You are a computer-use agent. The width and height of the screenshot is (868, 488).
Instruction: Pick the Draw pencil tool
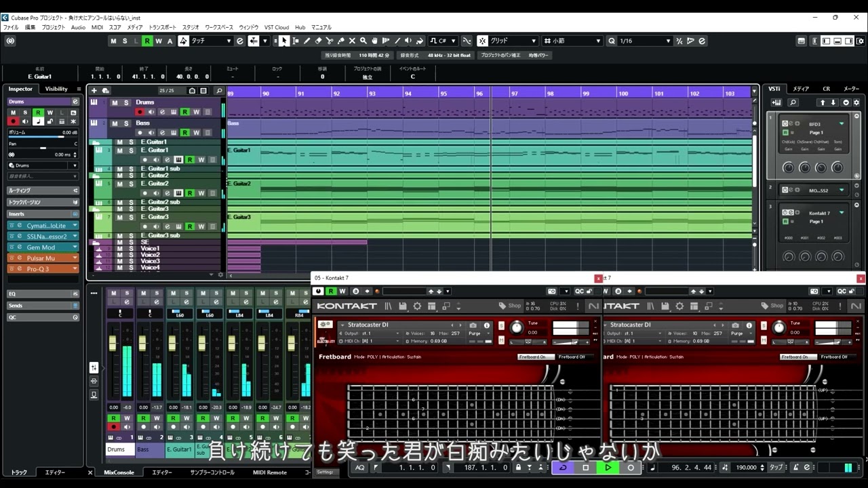click(307, 41)
